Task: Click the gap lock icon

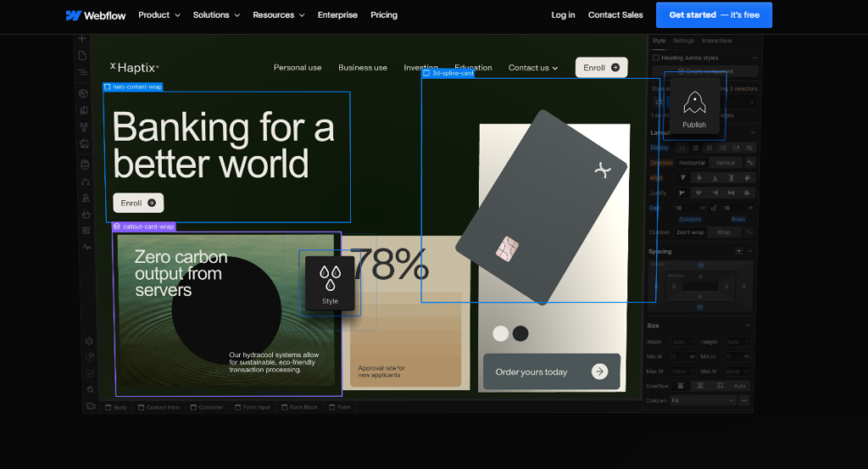Action: click(714, 208)
